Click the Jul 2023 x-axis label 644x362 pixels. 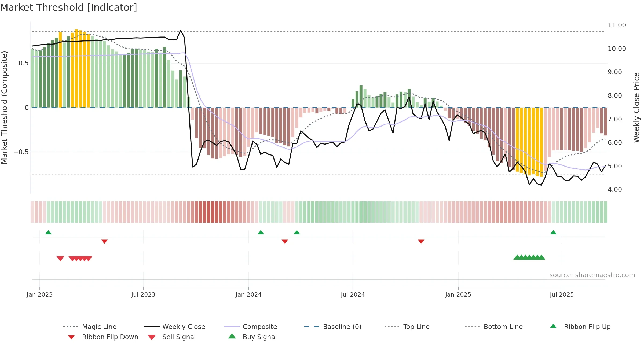(x=143, y=294)
